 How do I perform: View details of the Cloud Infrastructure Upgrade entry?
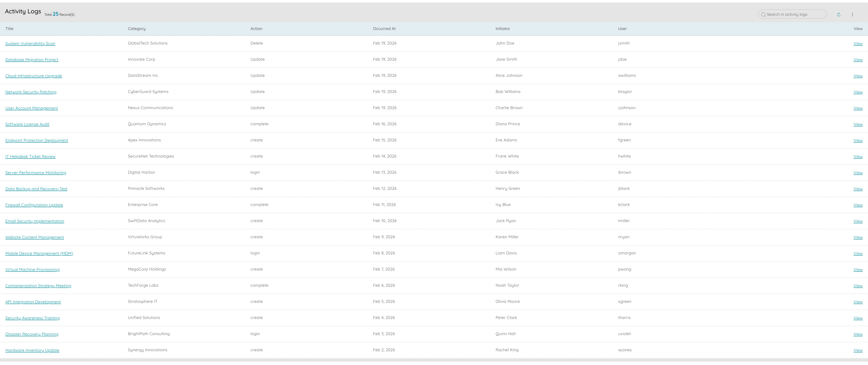point(33,76)
